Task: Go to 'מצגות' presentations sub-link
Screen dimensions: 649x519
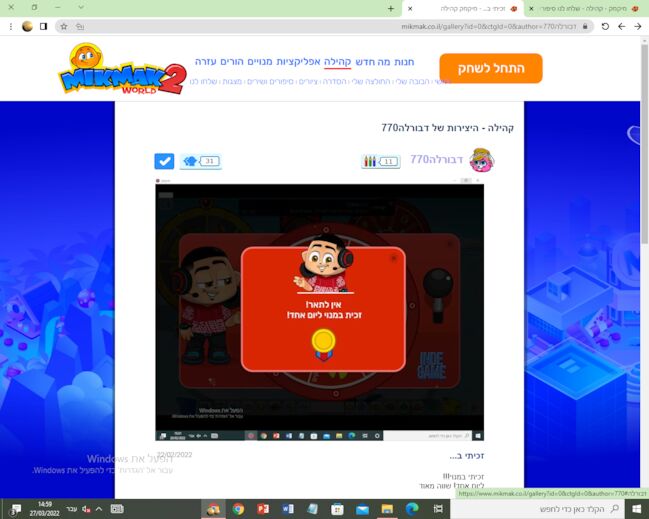Action: [232, 82]
